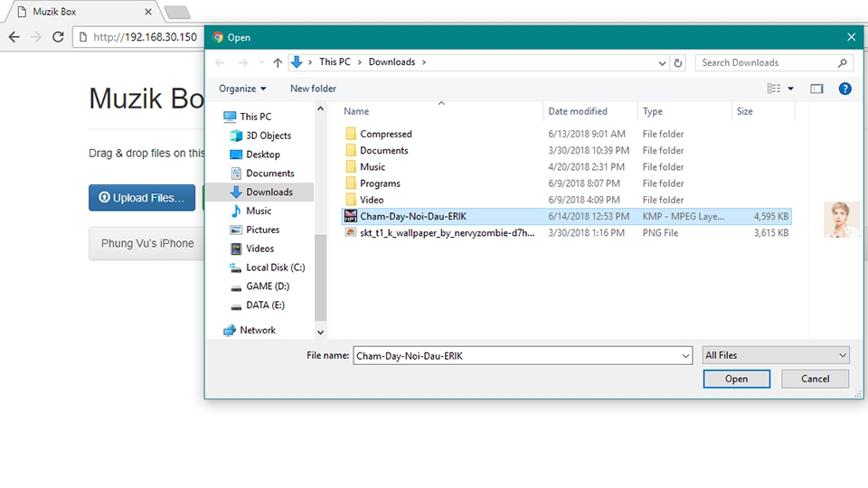The width and height of the screenshot is (868, 488).
Task: Click the up-one-level arrow in dialog
Action: [278, 62]
